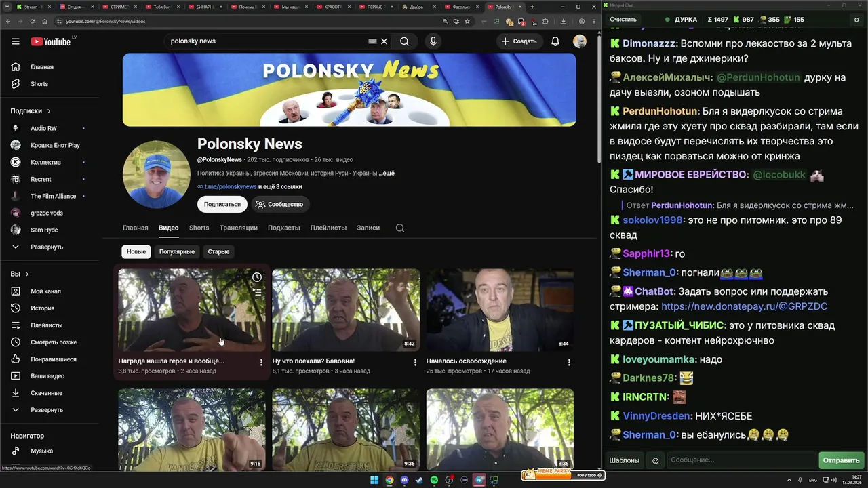Go back in browser history

[x=7, y=21]
